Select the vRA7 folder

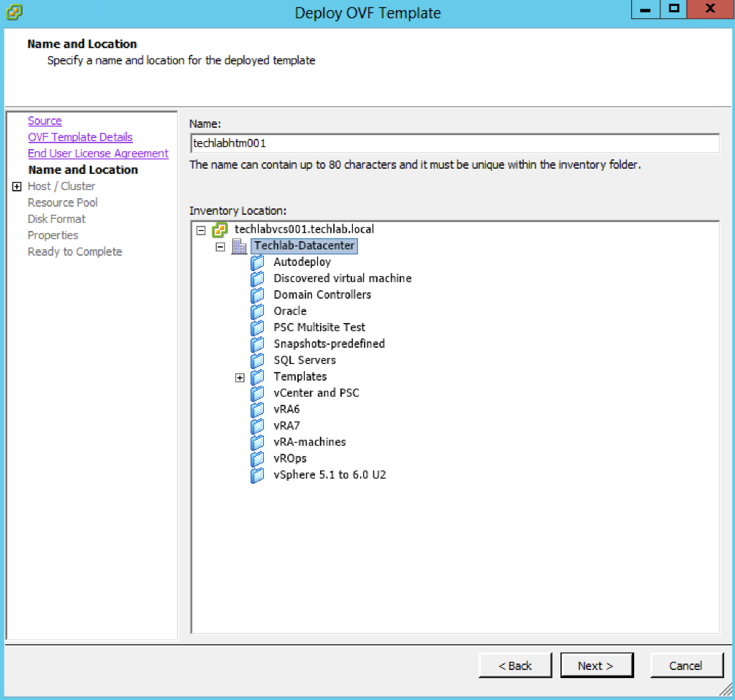tap(286, 426)
